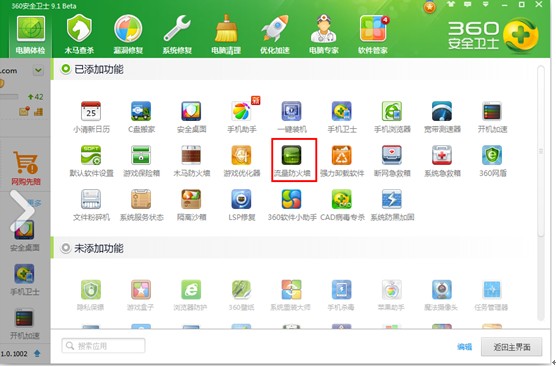Switch to the 软件管家 tab

pos(373,35)
